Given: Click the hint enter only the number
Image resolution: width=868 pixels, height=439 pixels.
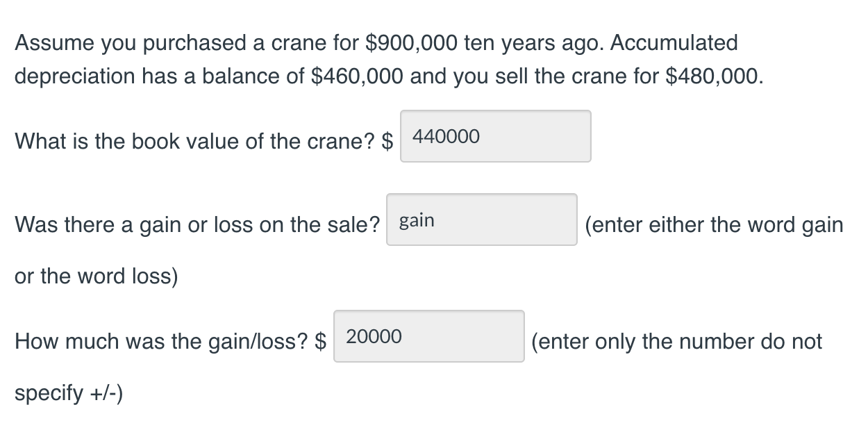Looking at the screenshot, I should (x=675, y=341).
